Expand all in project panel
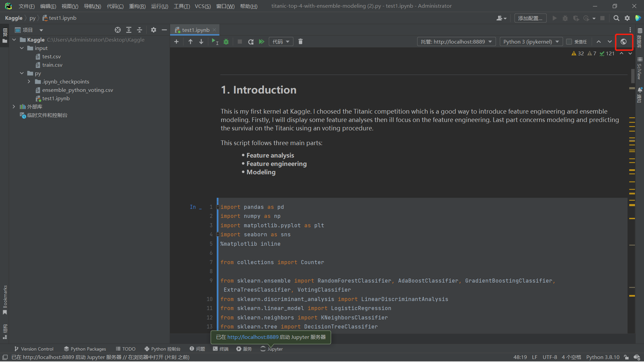Image resolution: width=644 pixels, height=362 pixels. click(129, 30)
